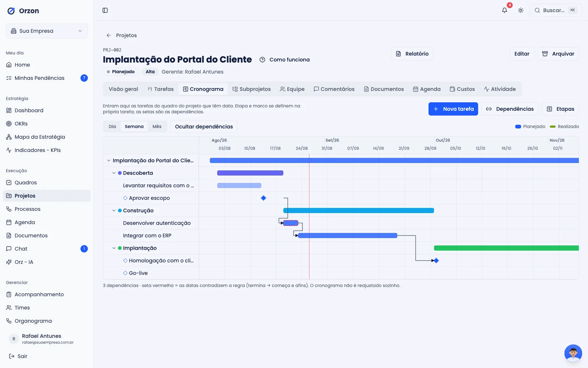Open the Dependências button
The width and height of the screenshot is (588, 368).
[510, 109]
